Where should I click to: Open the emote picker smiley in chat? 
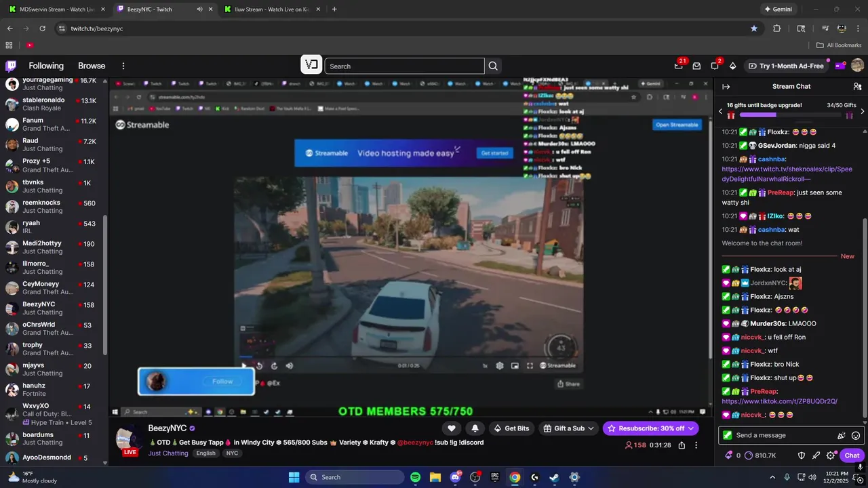[856, 435]
